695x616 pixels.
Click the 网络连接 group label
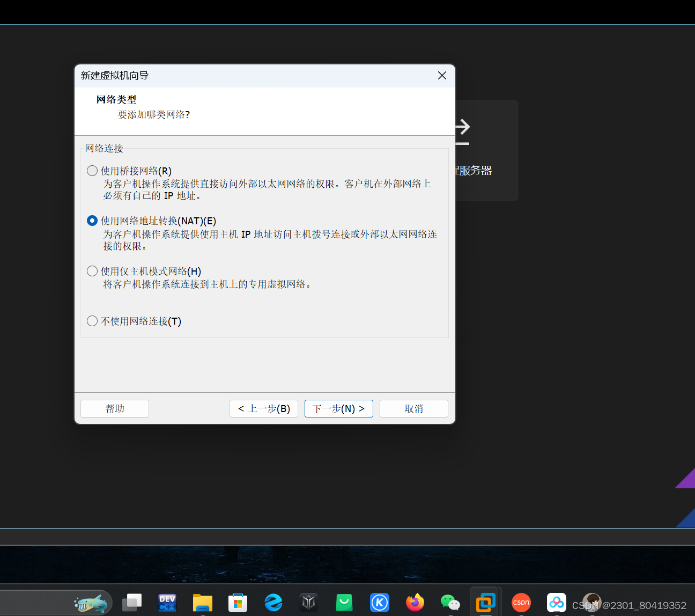click(x=104, y=148)
